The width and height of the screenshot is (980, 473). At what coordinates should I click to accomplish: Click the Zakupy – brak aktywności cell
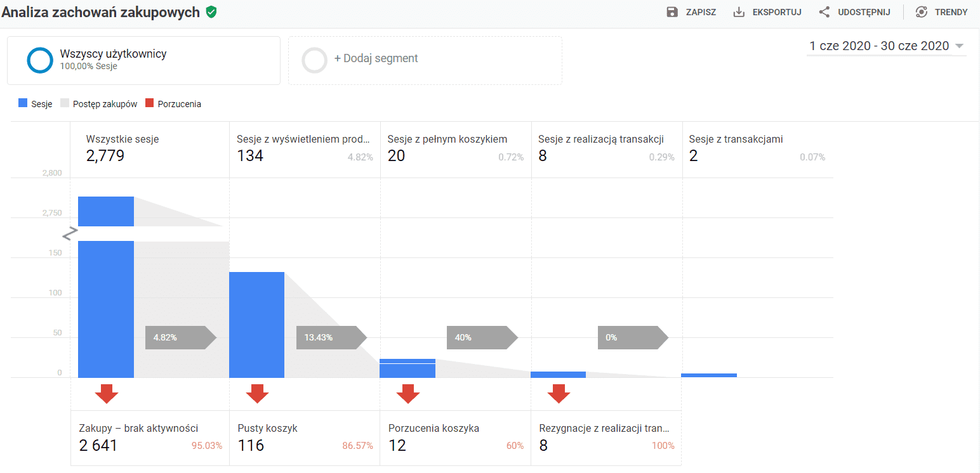(150, 437)
